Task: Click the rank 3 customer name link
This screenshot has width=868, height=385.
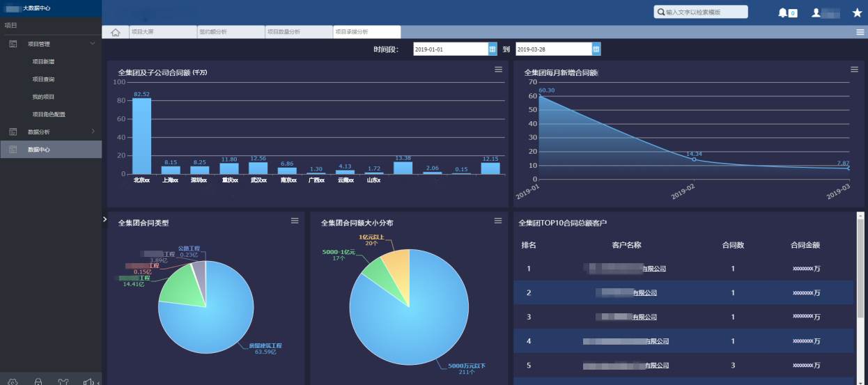Action: (626, 317)
